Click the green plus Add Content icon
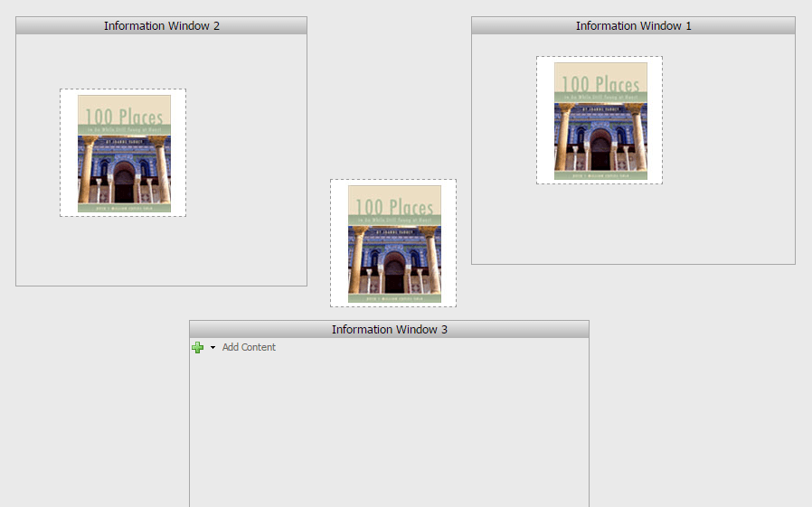 pyautogui.click(x=197, y=348)
